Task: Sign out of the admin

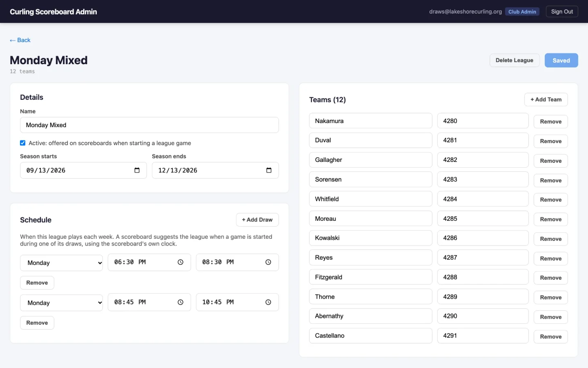Action: [562, 11]
